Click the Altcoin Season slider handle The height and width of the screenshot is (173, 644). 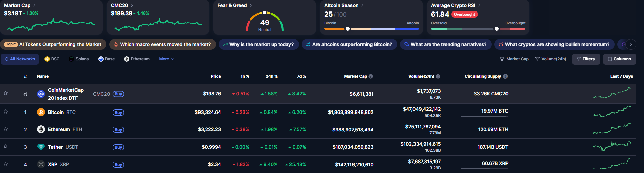click(x=348, y=29)
